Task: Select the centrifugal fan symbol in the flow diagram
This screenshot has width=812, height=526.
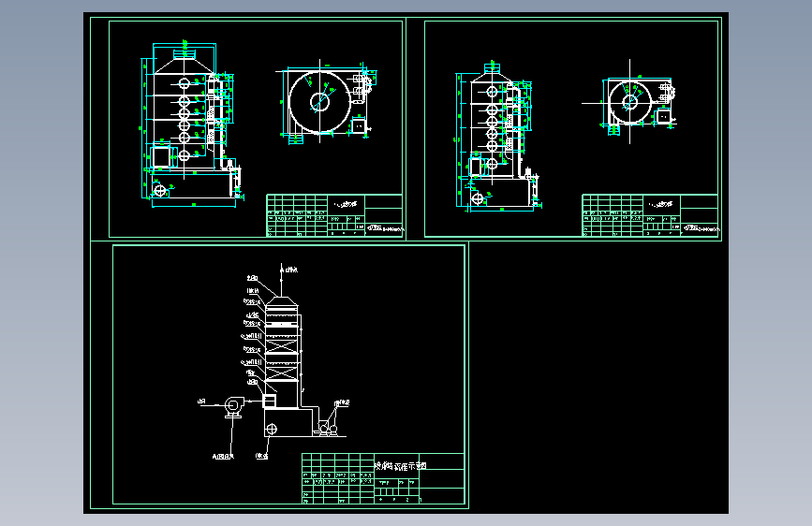Action: [x=234, y=406]
